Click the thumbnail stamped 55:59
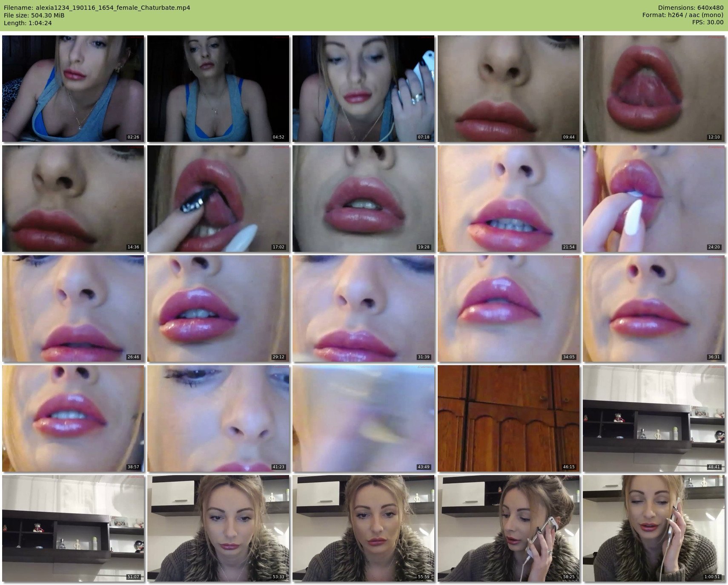 (364, 528)
